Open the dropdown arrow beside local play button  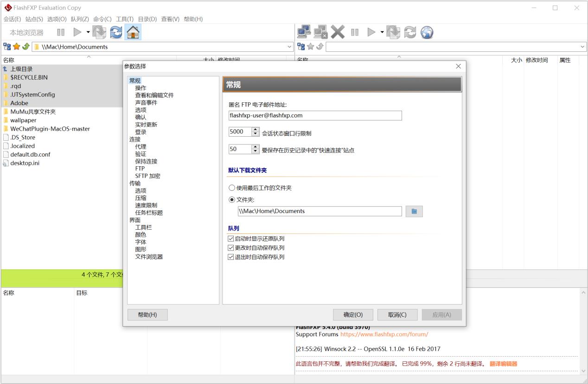coord(88,32)
